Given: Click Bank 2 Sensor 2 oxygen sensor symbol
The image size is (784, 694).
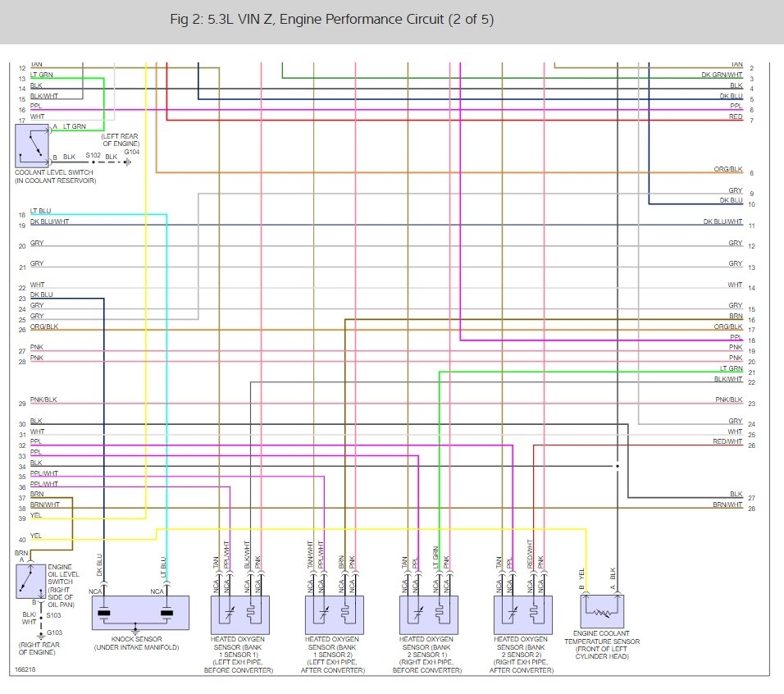Looking at the screenshot, I should click(x=523, y=614).
